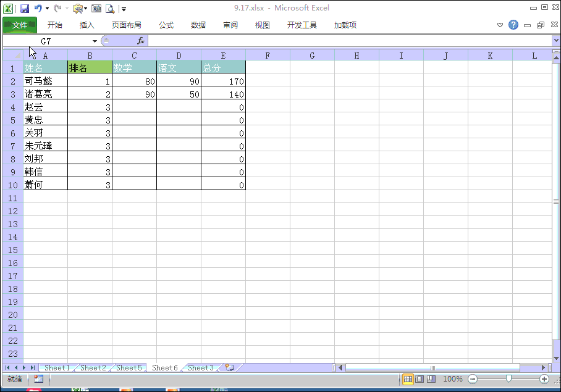Click the Print Preview magnifier icon
This screenshot has width=561, height=392.
[110, 9]
